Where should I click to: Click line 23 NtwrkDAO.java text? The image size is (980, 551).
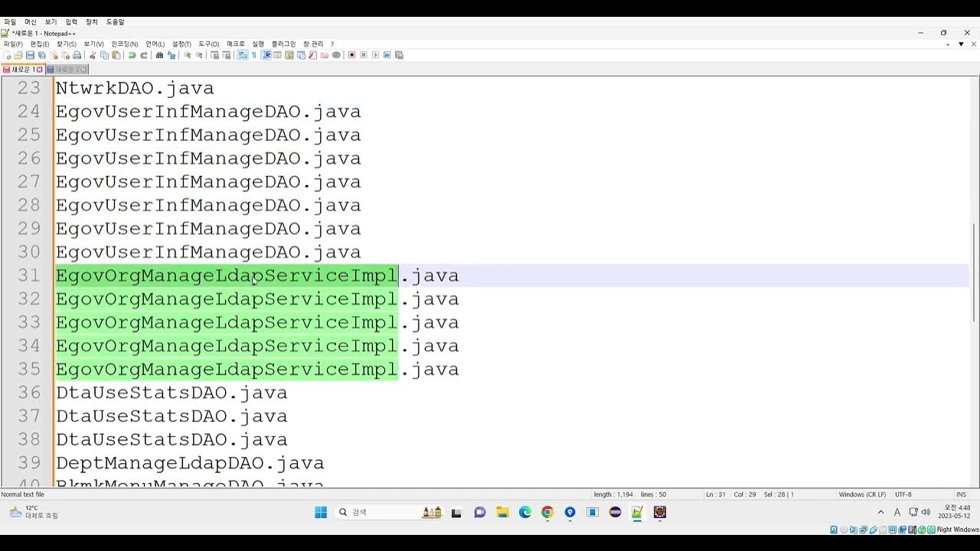point(135,88)
